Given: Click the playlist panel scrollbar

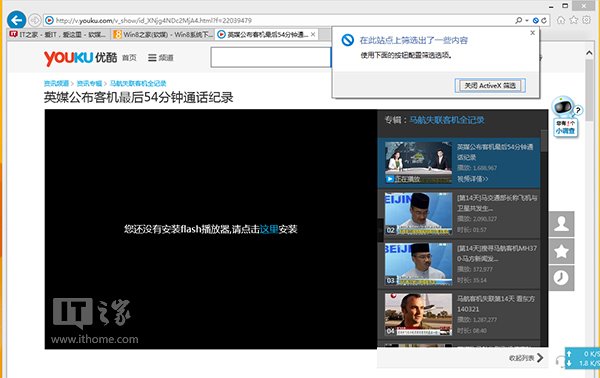Looking at the screenshot, I should click(544, 141).
